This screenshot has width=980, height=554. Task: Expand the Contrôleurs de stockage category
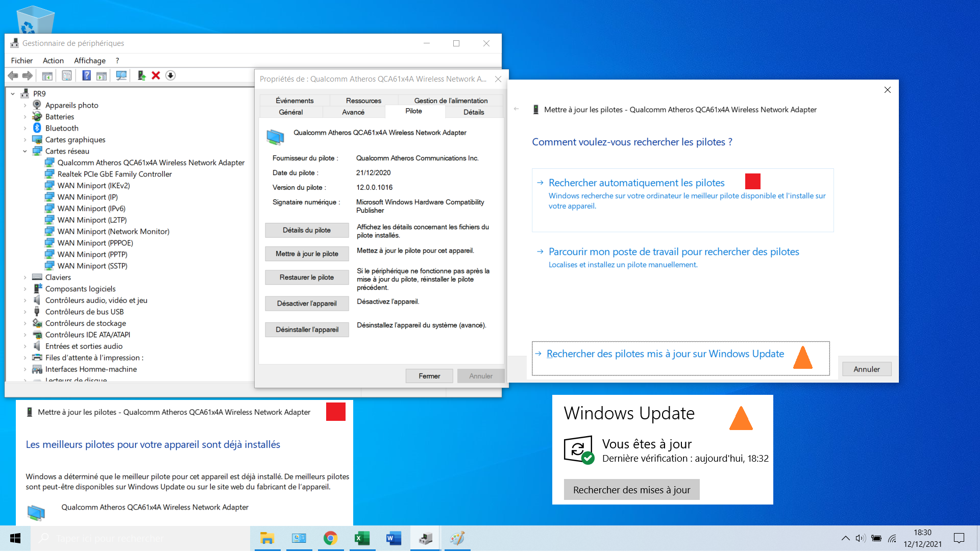[25, 324]
